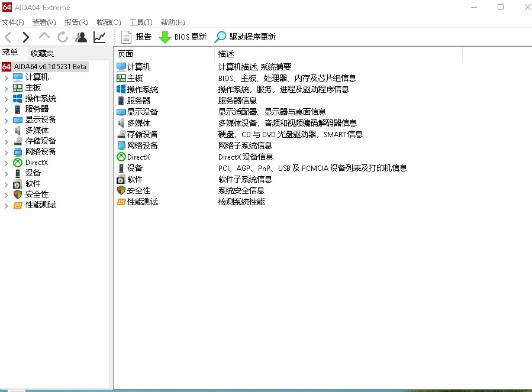Select 多媒体 in the left tree
Viewport: 532px width, 392px height.
pyautogui.click(x=37, y=130)
